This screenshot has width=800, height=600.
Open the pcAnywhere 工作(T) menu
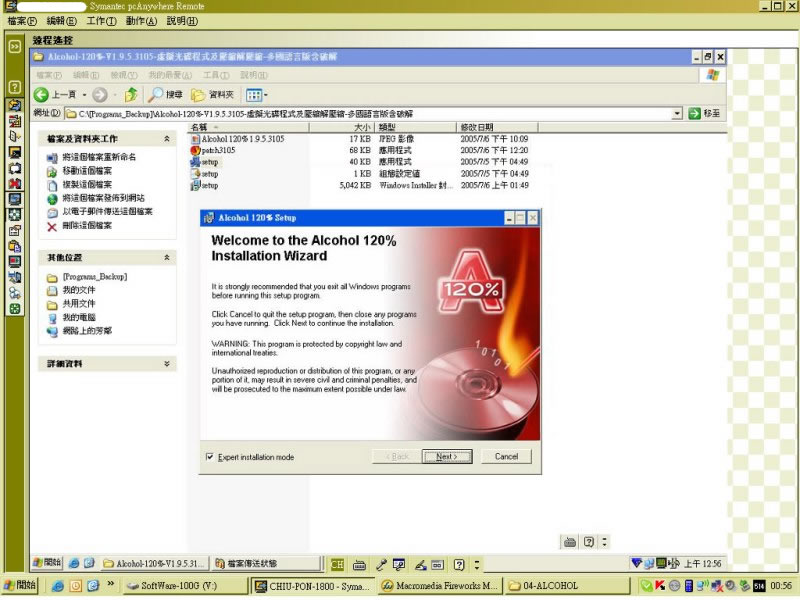pos(101,21)
